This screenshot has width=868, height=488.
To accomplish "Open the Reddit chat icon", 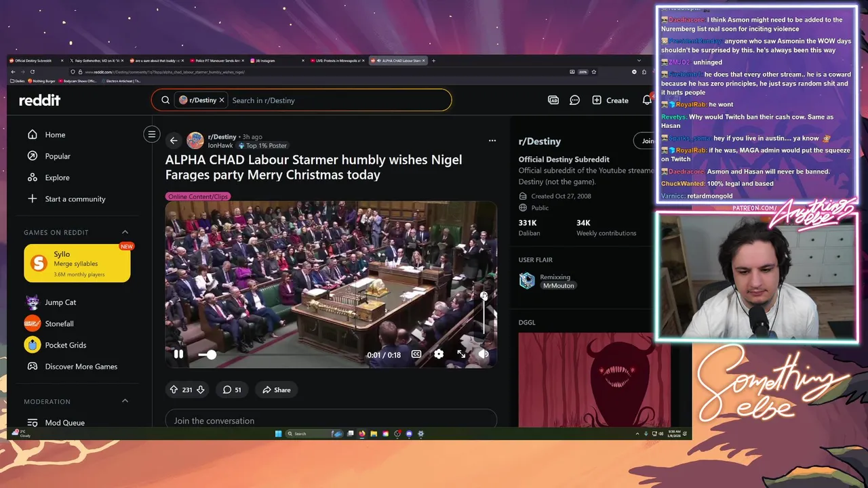I will [x=574, y=100].
